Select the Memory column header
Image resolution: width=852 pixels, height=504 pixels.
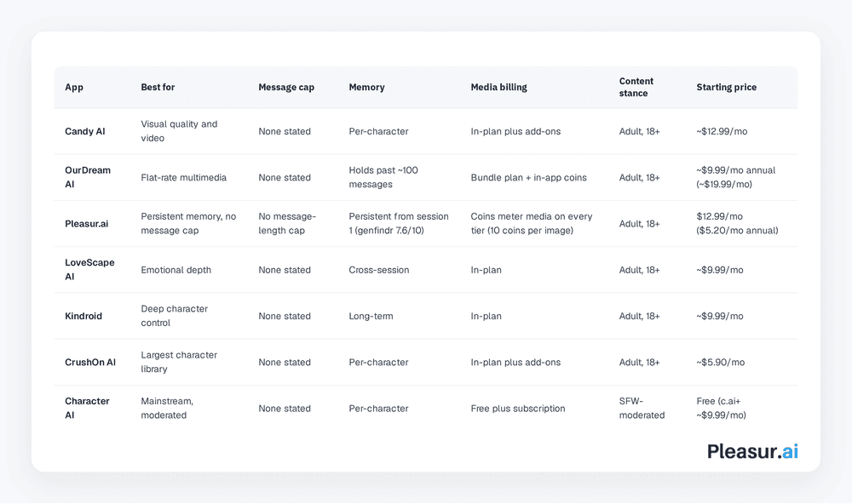366,87
